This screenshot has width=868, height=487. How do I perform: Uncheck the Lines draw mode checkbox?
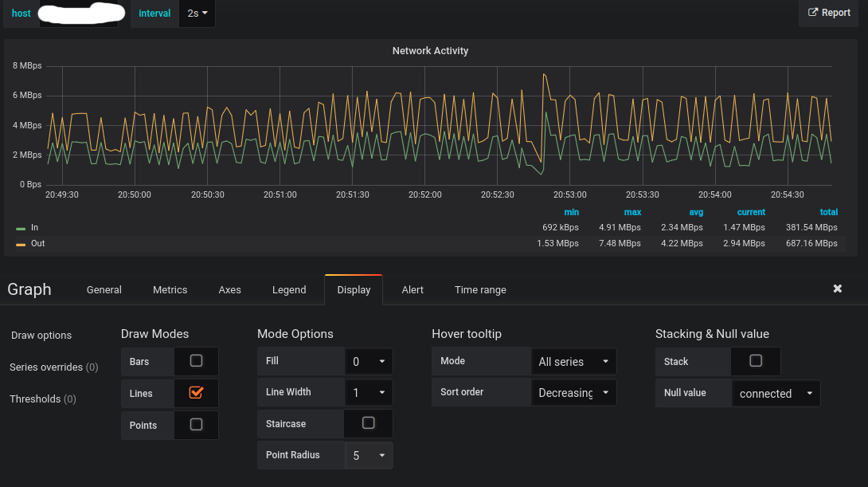click(x=196, y=393)
